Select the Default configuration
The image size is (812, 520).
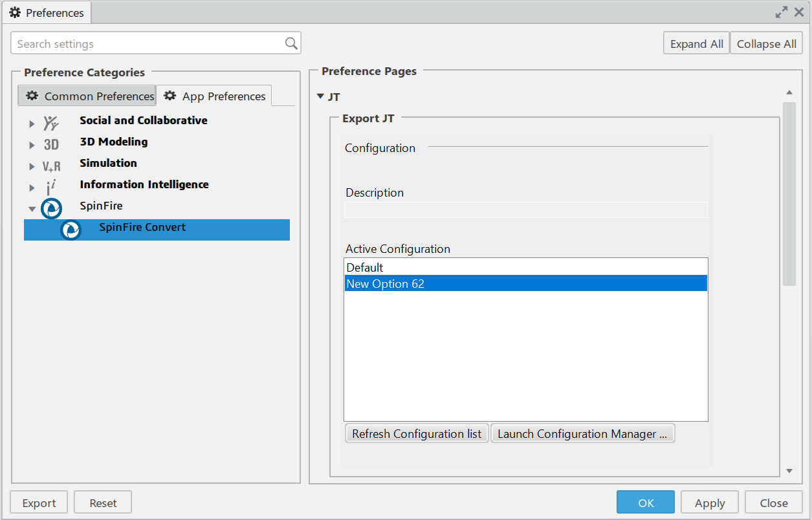526,267
